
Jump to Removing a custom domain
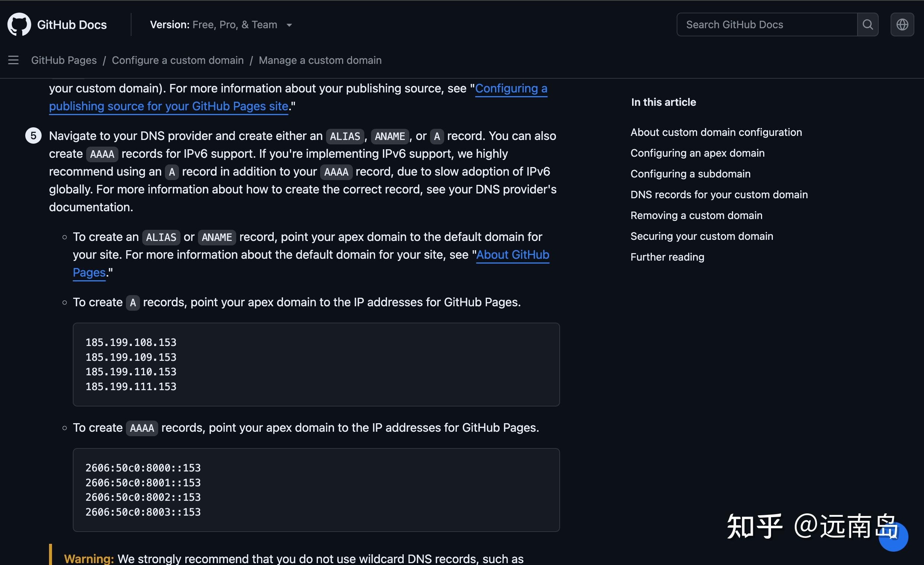point(696,215)
